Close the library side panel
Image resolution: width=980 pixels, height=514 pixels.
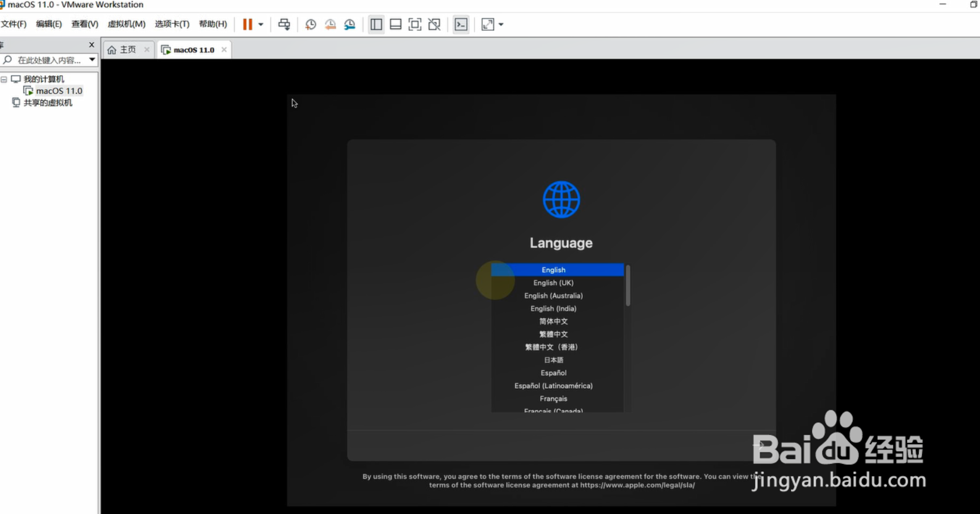(91, 44)
